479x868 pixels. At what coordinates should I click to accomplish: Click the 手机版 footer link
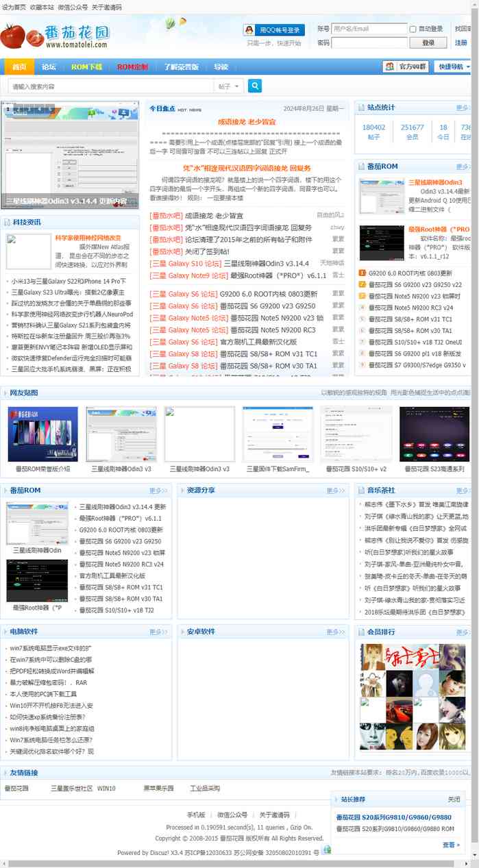(x=196, y=815)
